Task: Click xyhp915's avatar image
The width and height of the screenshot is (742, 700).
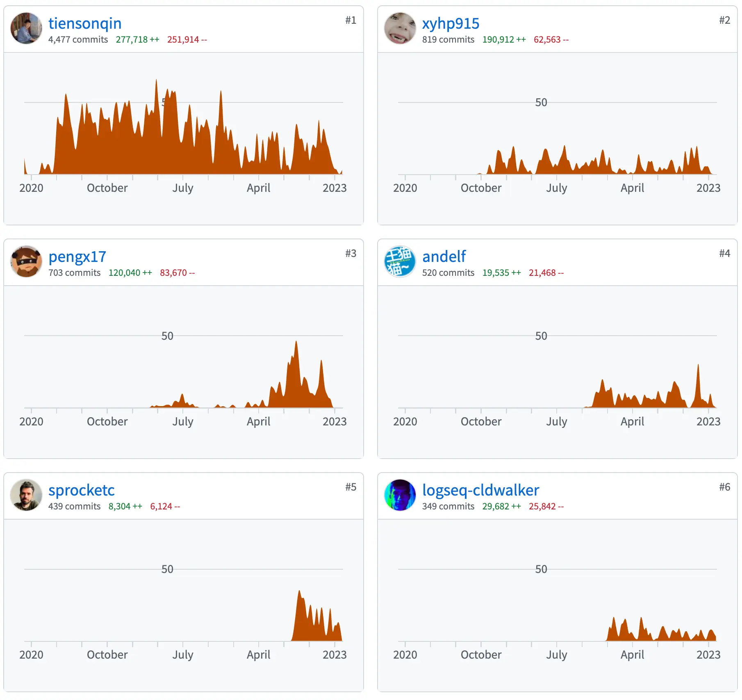Action: tap(400, 28)
